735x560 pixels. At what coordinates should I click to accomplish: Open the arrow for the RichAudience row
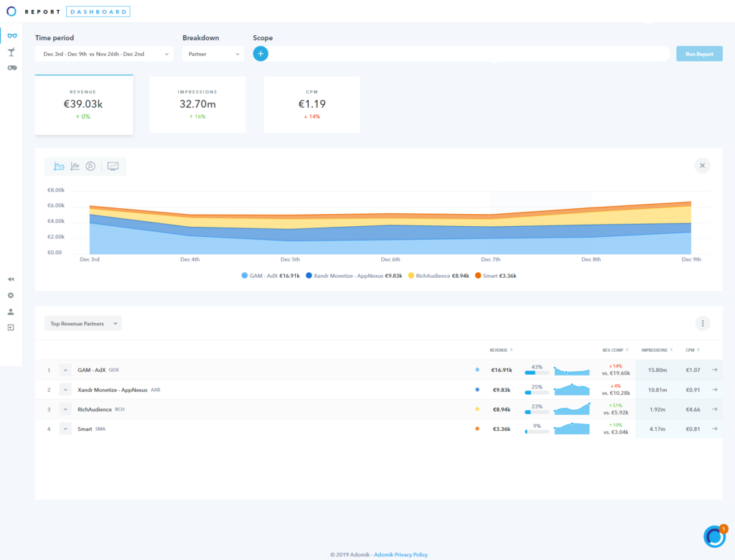tap(715, 409)
